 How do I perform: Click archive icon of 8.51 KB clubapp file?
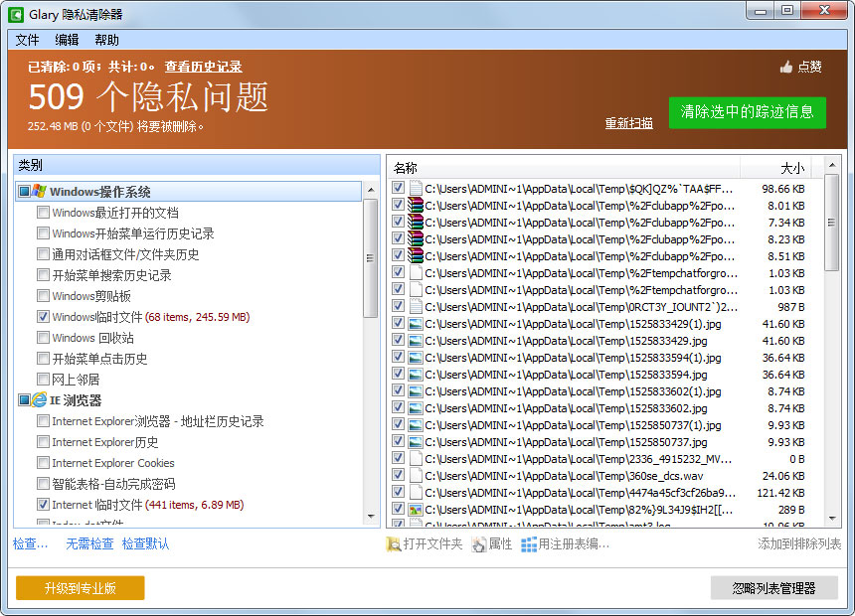(x=416, y=256)
